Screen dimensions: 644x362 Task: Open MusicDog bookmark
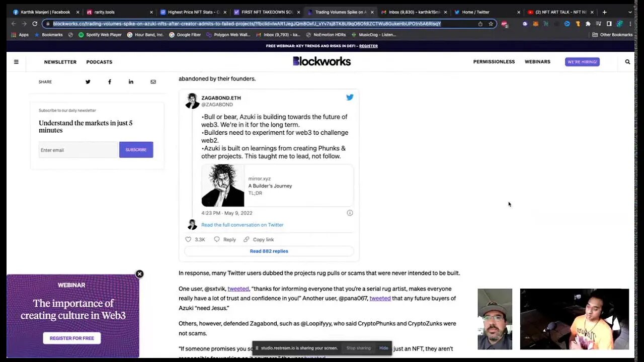[x=374, y=35]
